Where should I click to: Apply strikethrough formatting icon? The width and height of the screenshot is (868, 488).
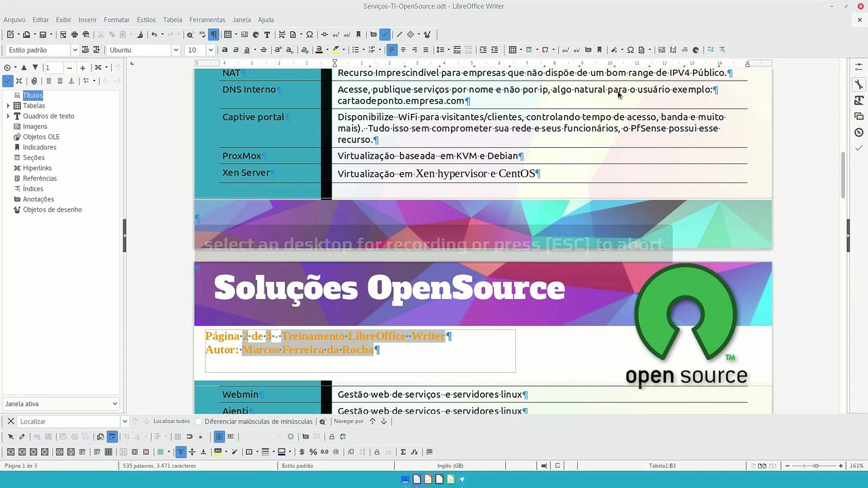[263, 49]
